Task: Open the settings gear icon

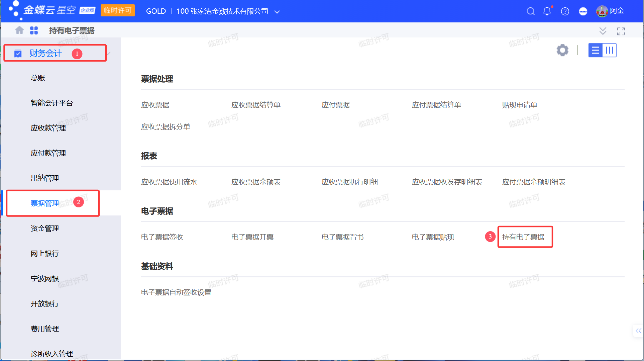Action: (x=562, y=51)
